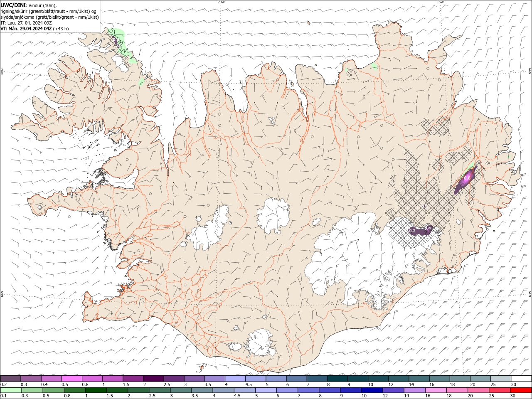Viewport: 532px width, 399px height.
Task: Click pale grey top-row swatch between 25 and 30
Action: point(500,379)
